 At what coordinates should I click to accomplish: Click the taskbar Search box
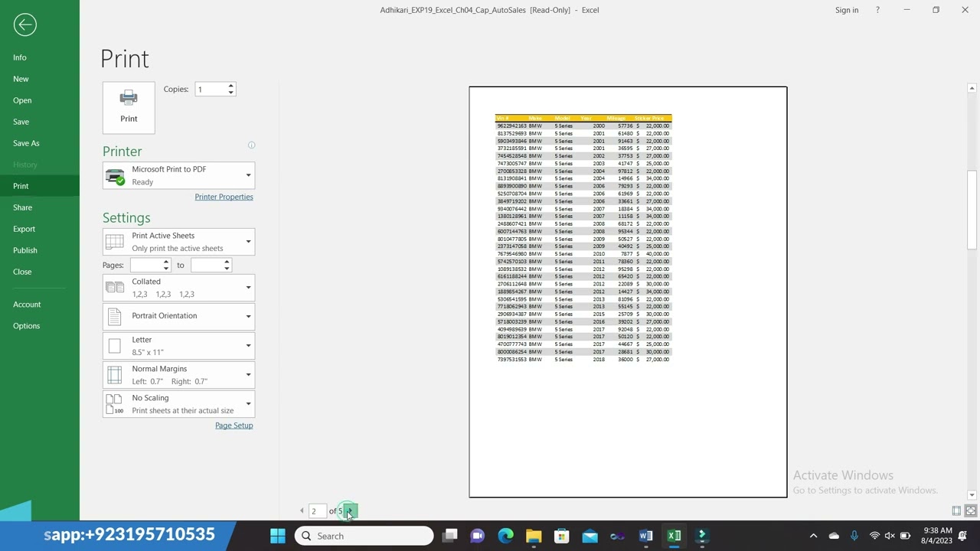pos(364,536)
